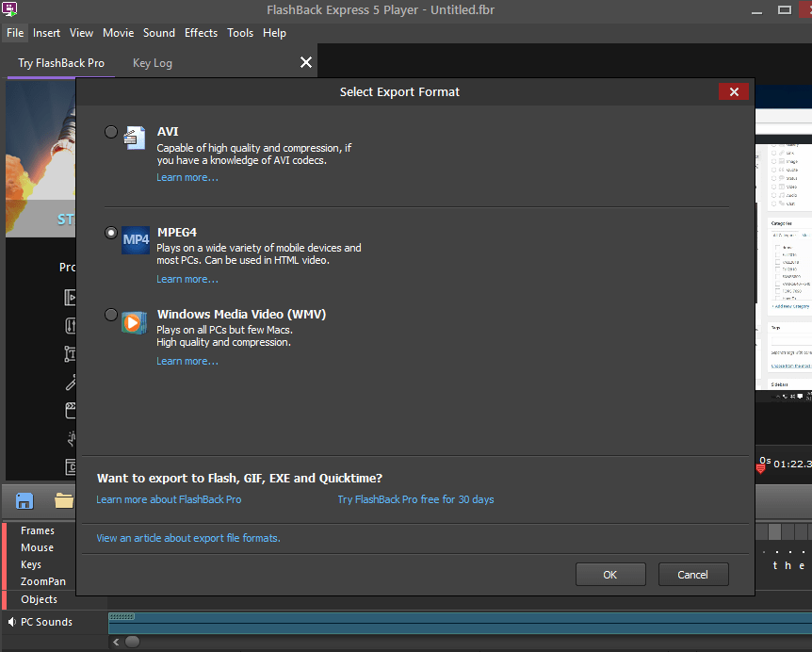Select the Windows Media Video radio button

111,315
